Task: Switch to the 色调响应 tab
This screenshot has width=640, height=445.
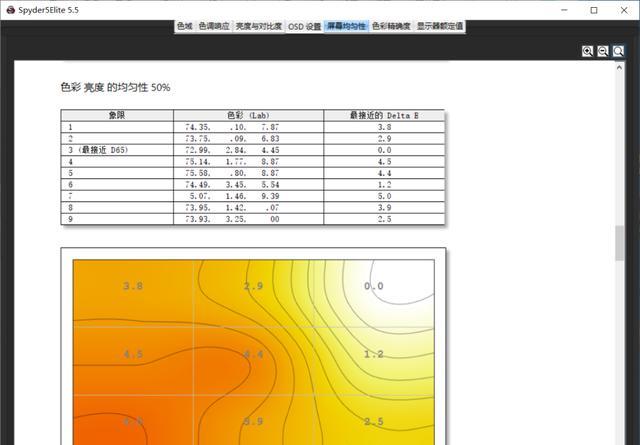Action: 214,26
